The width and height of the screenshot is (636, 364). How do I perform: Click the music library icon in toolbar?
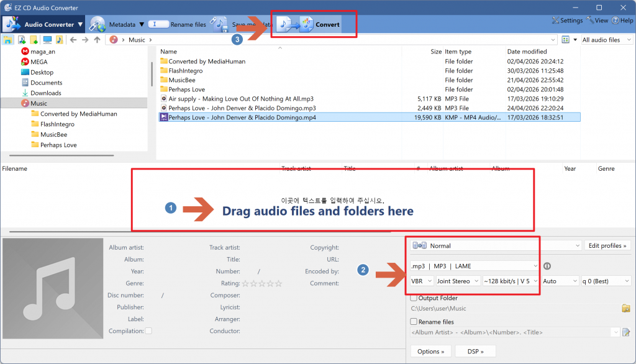[60, 40]
